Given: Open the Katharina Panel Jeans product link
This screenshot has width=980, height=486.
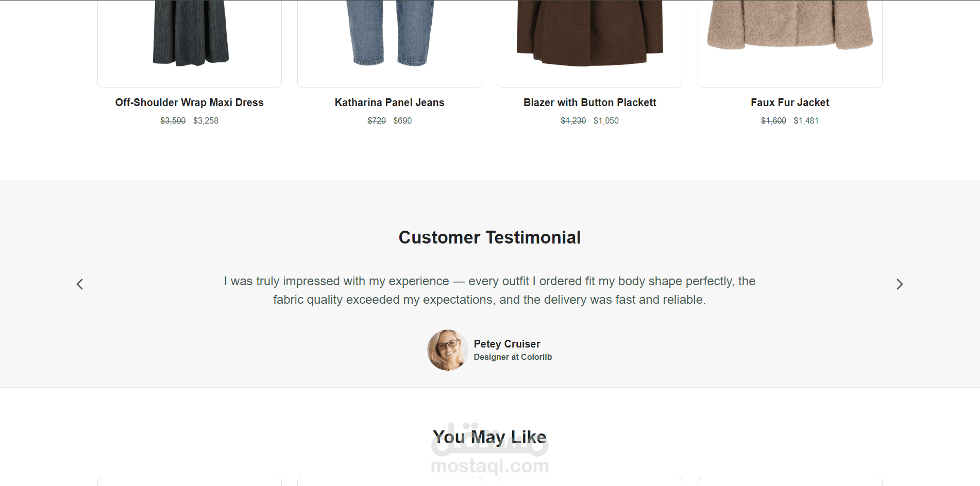Looking at the screenshot, I should 390,102.
